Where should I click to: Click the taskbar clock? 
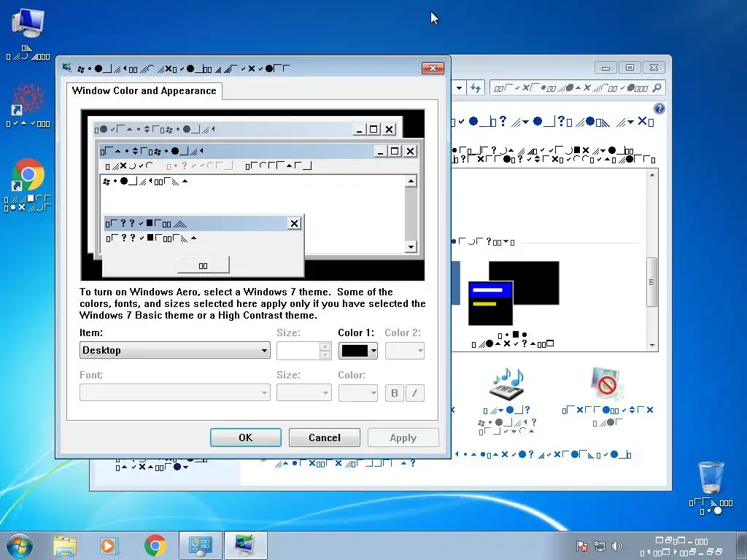[x=681, y=546]
